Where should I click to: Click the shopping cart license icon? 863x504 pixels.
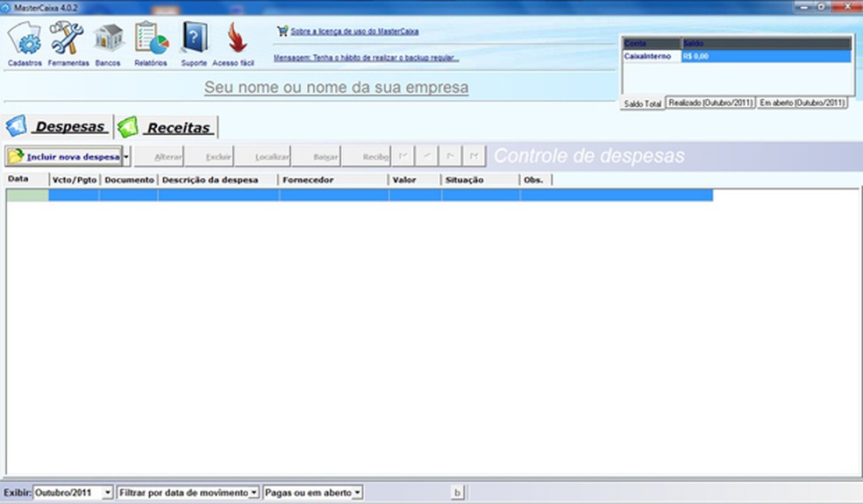coord(282,32)
